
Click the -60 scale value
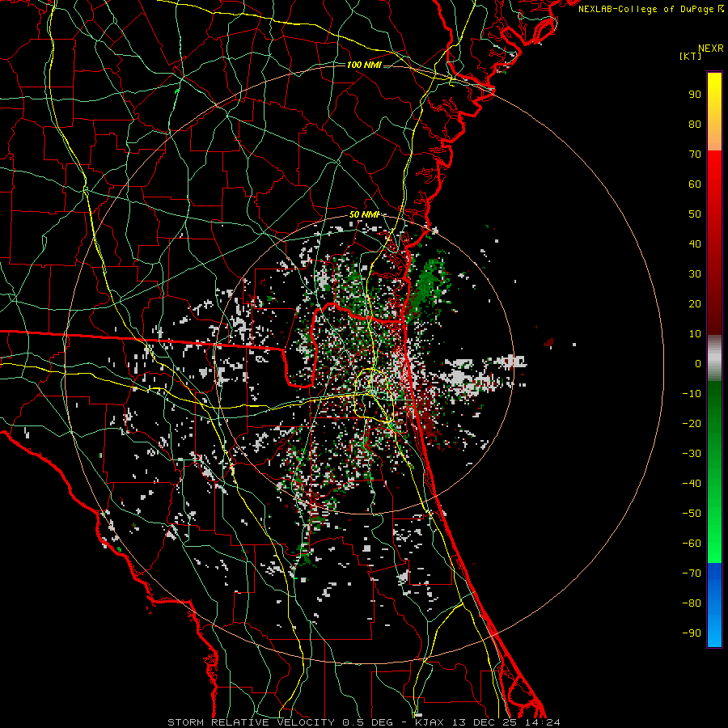click(692, 544)
